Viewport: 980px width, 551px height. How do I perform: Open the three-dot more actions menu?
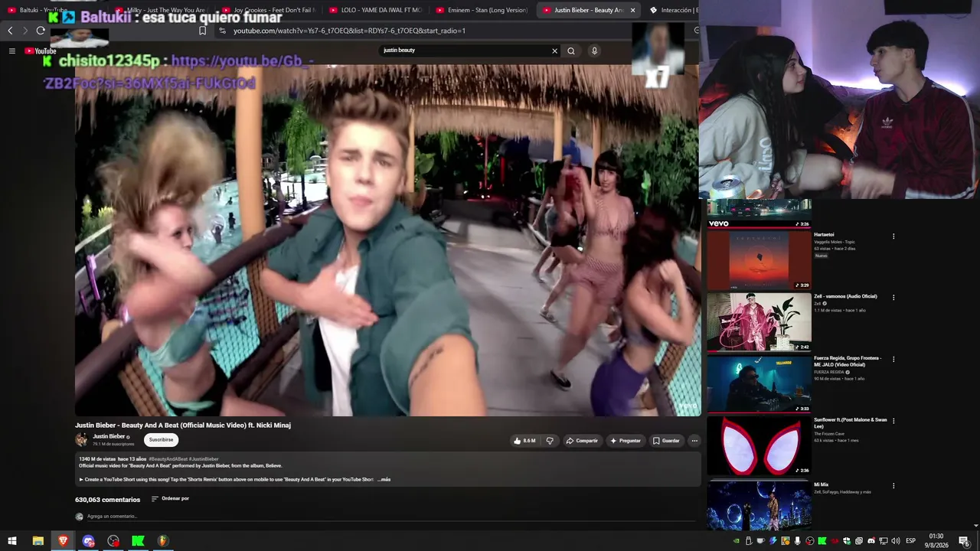coord(694,441)
